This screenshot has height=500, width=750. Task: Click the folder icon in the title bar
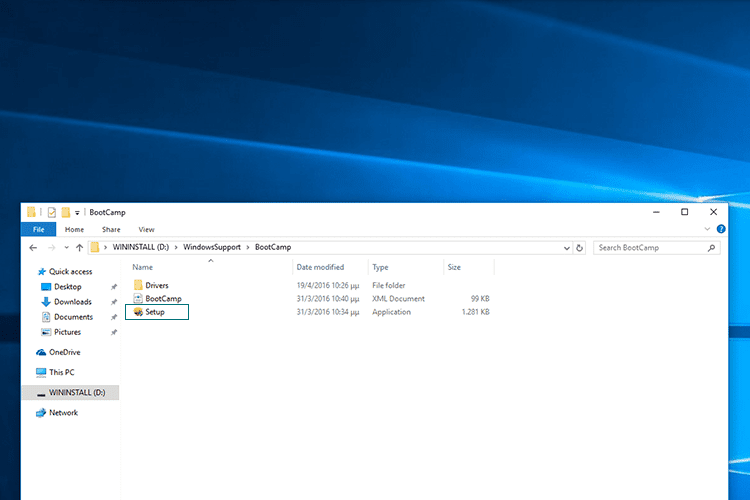point(32,212)
